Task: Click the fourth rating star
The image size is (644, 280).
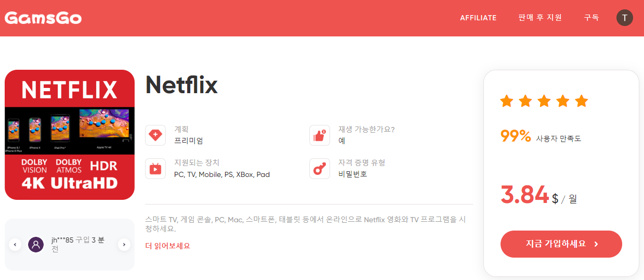Action: (x=563, y=101)
